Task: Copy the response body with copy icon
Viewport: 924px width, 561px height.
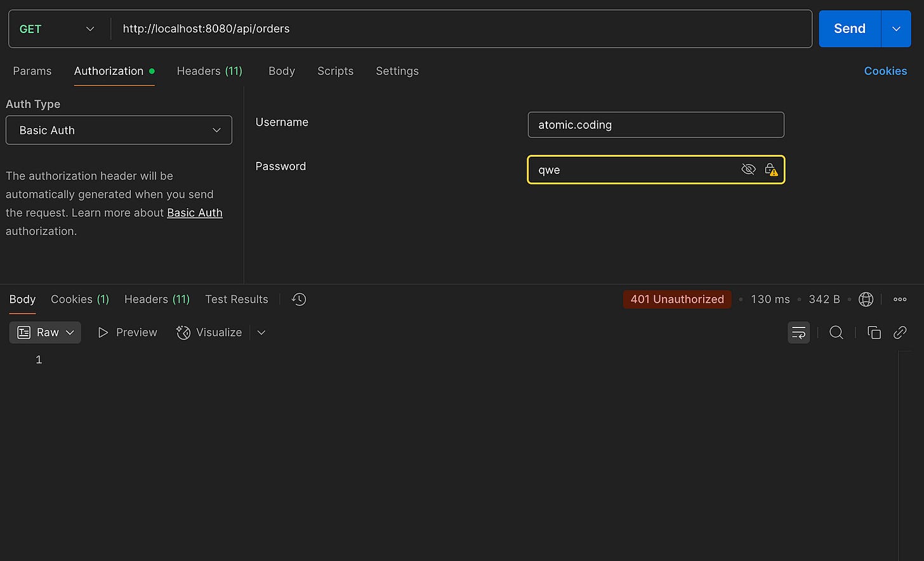Action: [x=874, y=333]
